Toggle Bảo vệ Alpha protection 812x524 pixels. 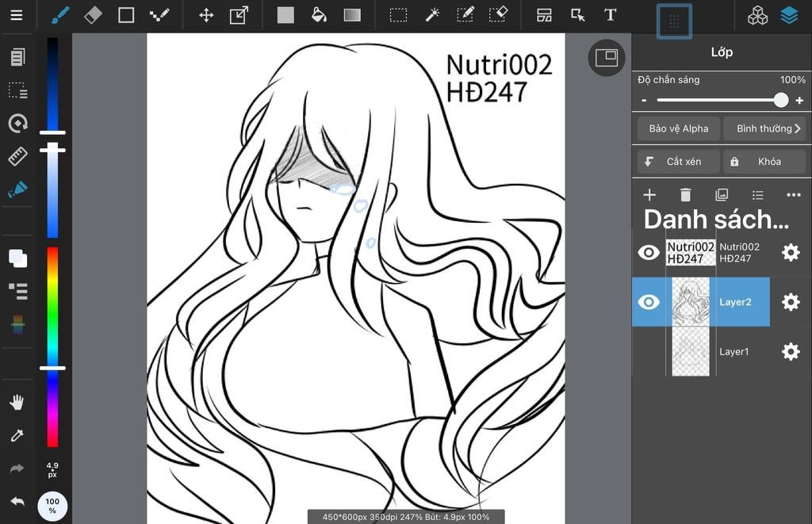679,128
